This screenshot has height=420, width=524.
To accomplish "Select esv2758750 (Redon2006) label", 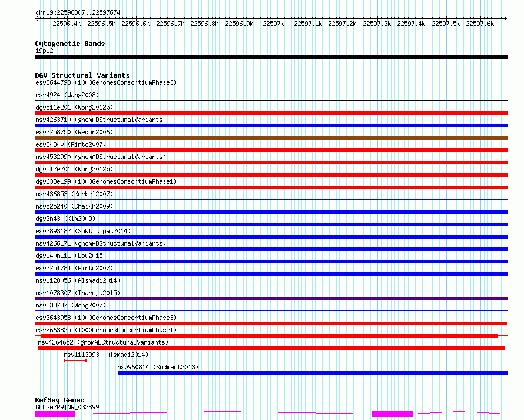I will coord(74,132).
